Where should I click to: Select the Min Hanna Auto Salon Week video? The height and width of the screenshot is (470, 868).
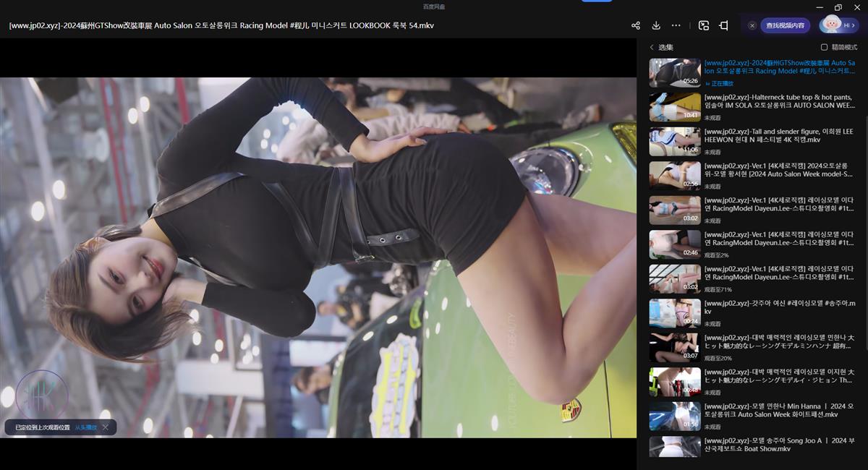pyautogui.click(x=780, y=410)
